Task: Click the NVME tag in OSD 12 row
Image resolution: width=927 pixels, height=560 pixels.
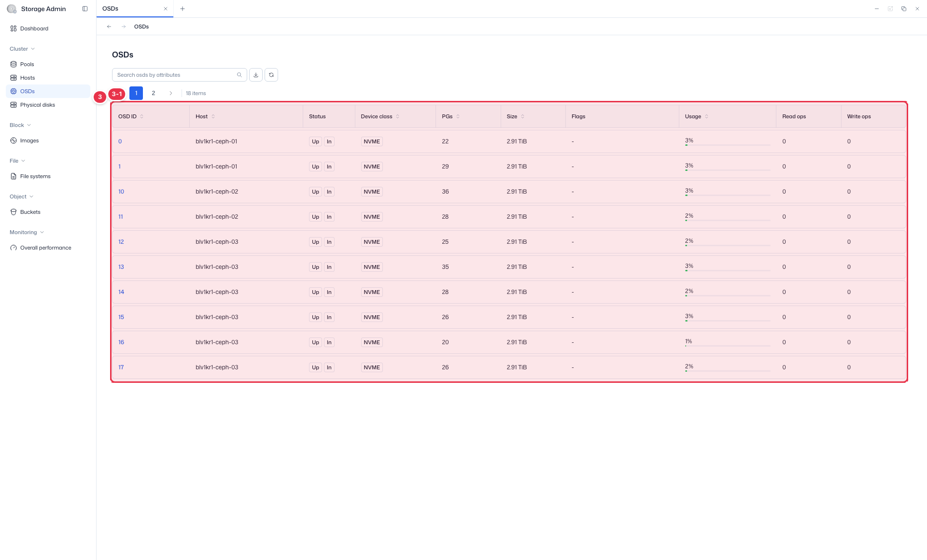Action: [x=372, y=242]
